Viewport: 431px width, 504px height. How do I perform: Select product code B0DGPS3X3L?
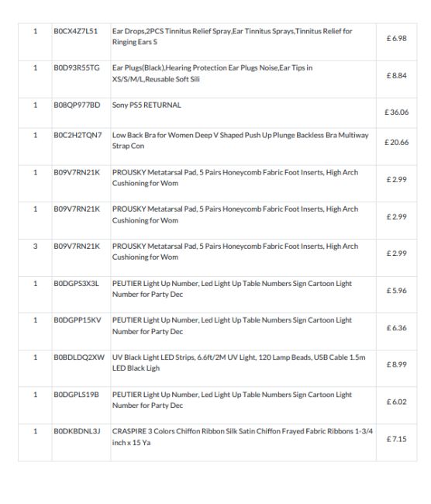(x=76, y=284)
